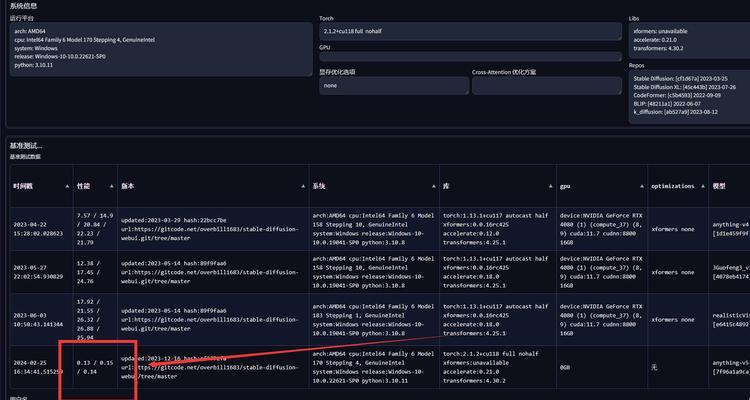Click the empty GPU field
Image resolution: width=750 pixels, height=400 pixels.
tap(471, 56)
